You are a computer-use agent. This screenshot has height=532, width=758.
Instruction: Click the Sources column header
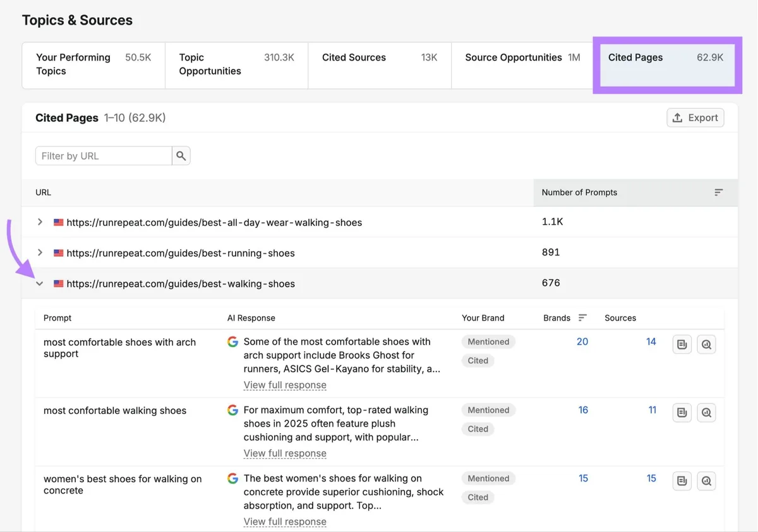pyautogui.click(x=620, y=318)
